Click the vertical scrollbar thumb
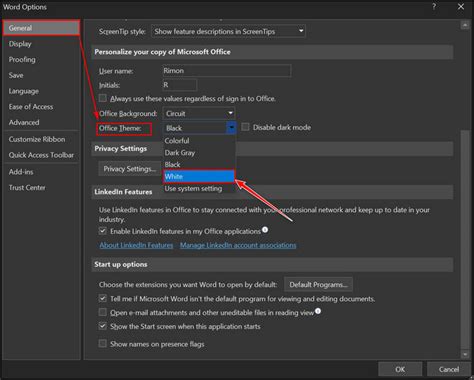 coord(465,239)
